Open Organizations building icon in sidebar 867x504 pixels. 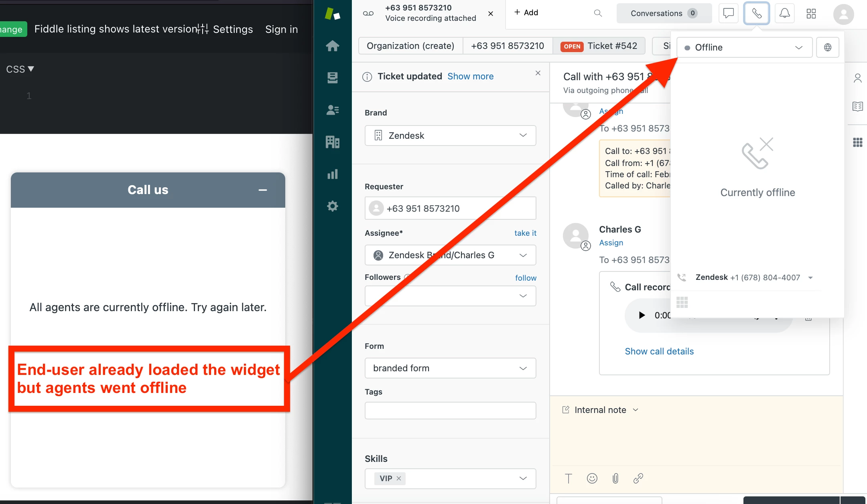tap(332, 142)
